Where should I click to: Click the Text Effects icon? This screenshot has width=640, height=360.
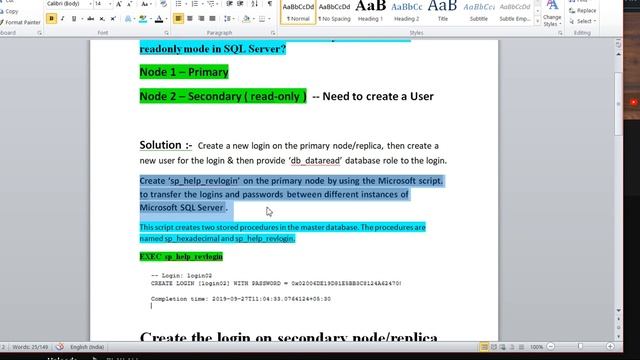(x=128, y=19)
